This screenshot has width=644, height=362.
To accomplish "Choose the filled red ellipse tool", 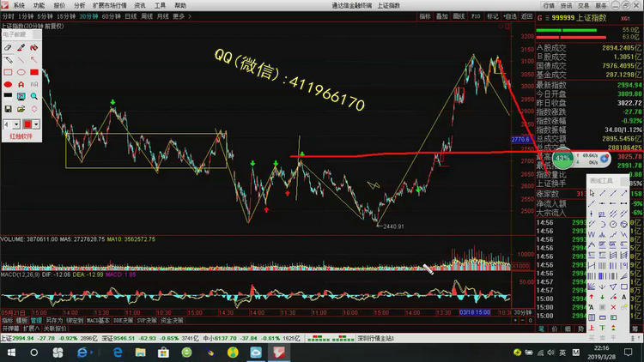I will [8, 85].
